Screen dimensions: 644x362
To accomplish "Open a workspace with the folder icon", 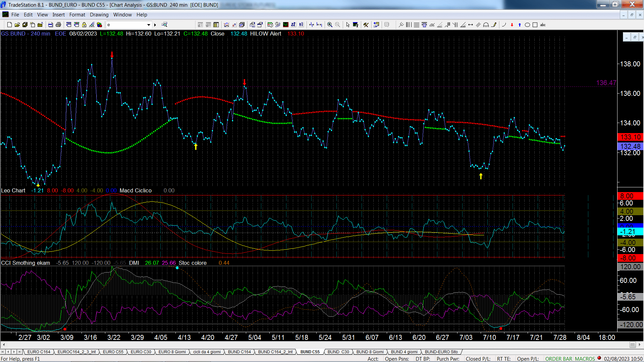I will coord(17,25).
